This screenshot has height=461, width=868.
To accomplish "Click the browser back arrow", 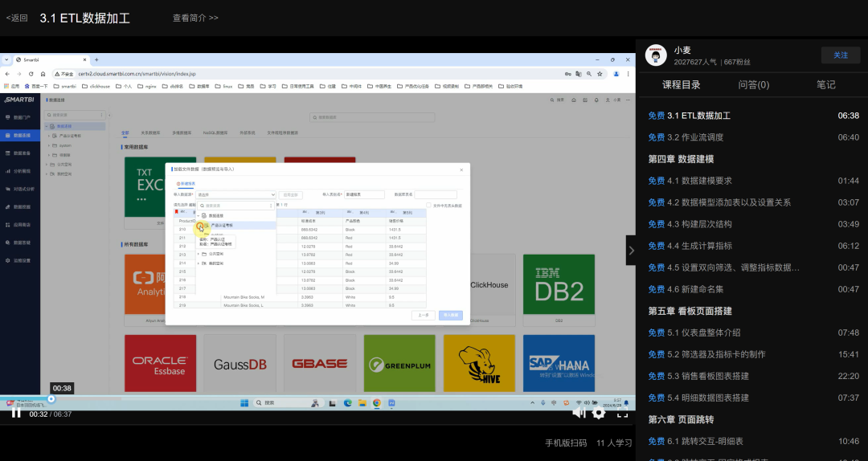I will point(7,74).
